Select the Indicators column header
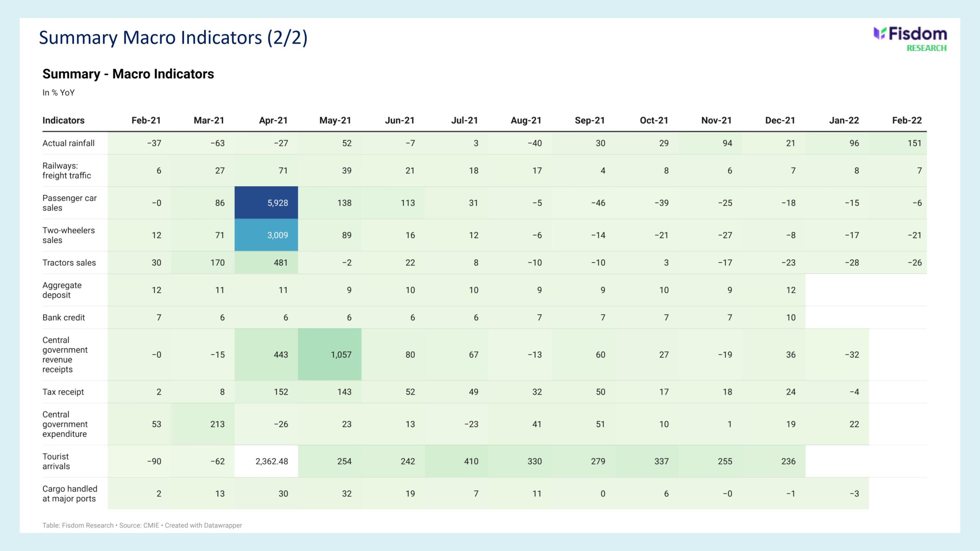The height and width of the screenshot is (551, 980). (64, 120)
